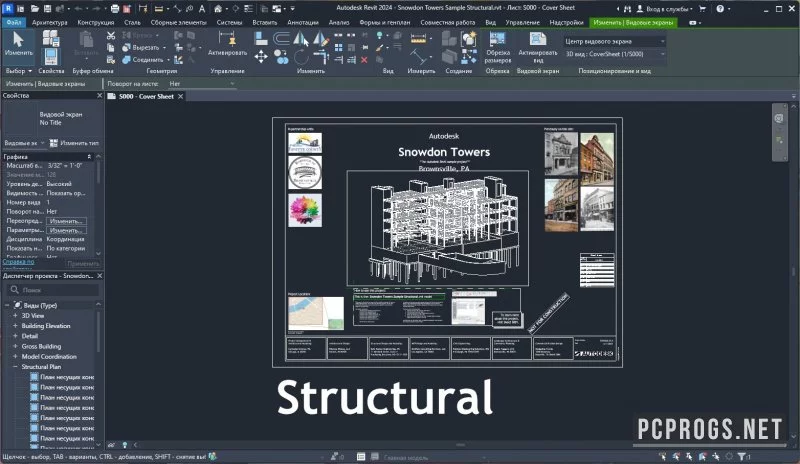Click Изменить button for Параметры row
This screenshot has height=464, width=800.
(x=66, y=230)
